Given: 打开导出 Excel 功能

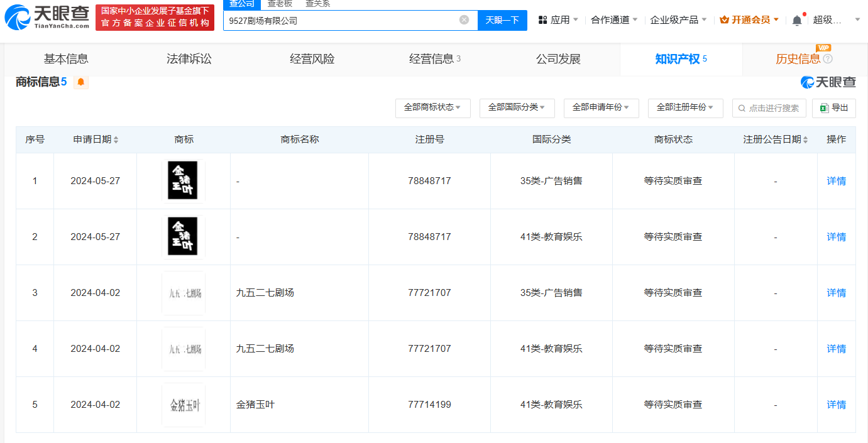Looking at the screenshot, I should point(834,108).
